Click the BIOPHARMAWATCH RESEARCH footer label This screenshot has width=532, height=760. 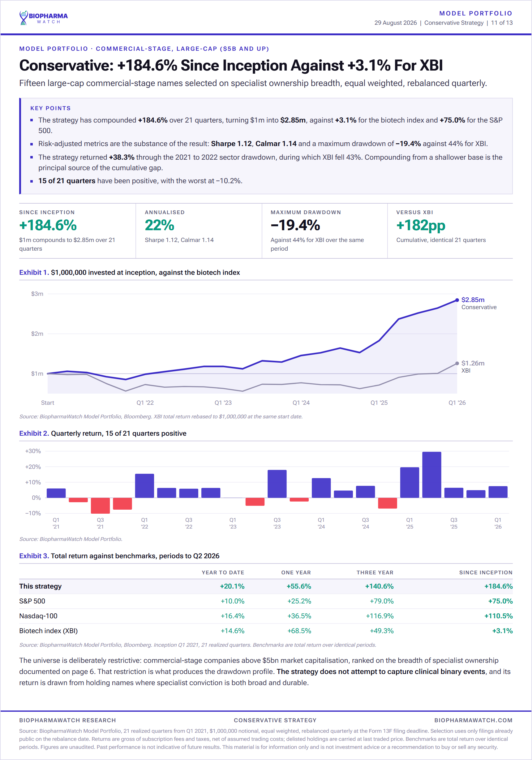(x=67, y=720)
